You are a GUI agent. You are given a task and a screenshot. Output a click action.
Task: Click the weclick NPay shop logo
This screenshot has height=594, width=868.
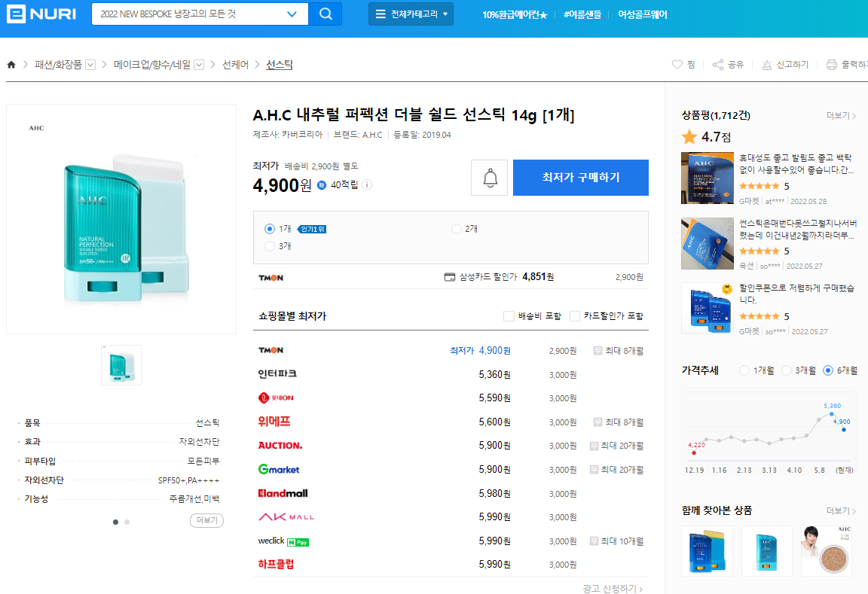tap(283, 541)
